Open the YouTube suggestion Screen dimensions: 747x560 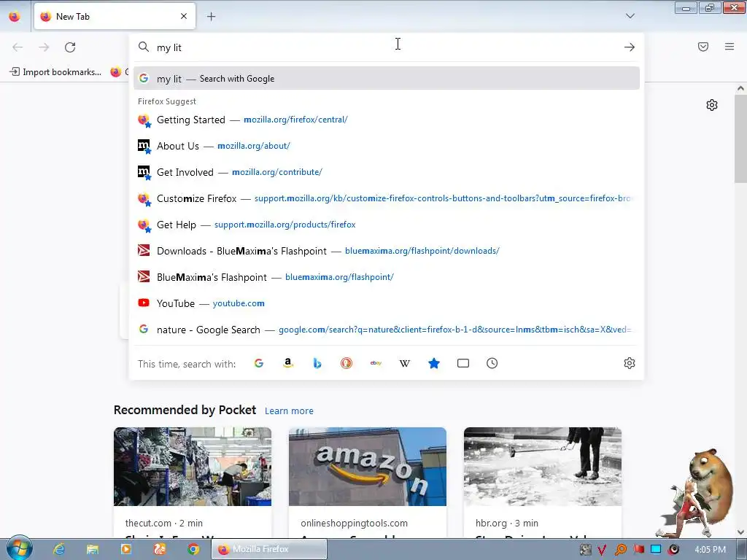pos(387,303)
